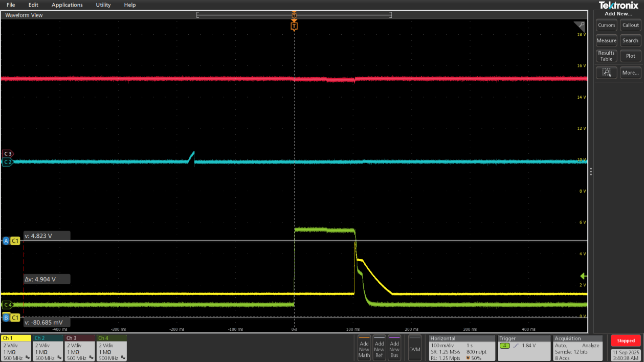The height and width of the screenshot is (362, 644).
Task: Click the Cursors button
Action: [607, 25]
